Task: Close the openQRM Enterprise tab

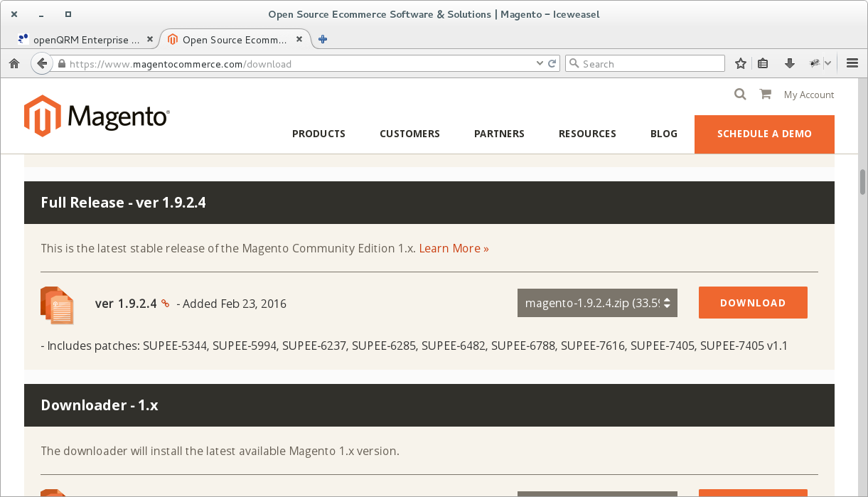Action: coord(150,40)
